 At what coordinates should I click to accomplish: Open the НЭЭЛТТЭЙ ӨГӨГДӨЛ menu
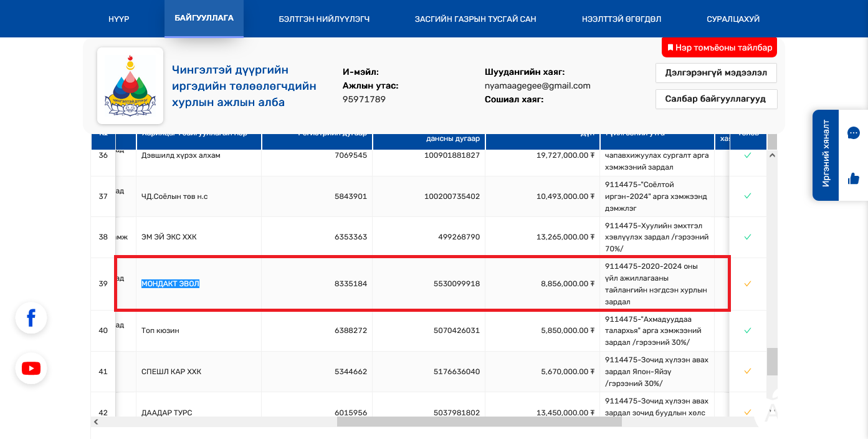621,19
